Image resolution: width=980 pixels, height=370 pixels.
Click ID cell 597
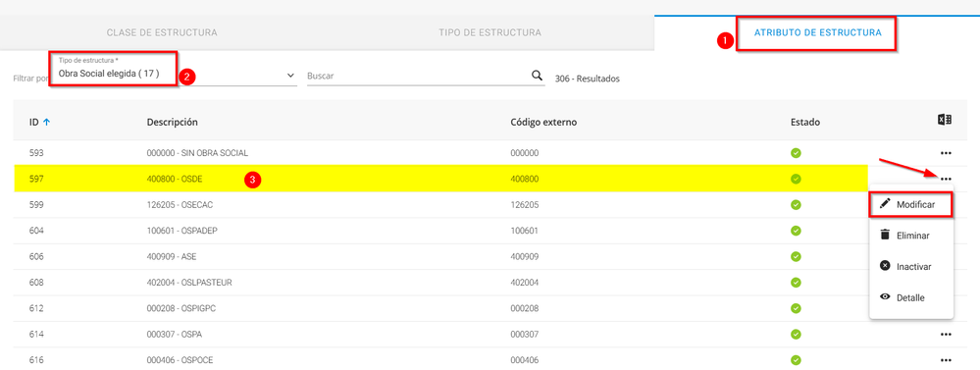(x=36, y=179)
